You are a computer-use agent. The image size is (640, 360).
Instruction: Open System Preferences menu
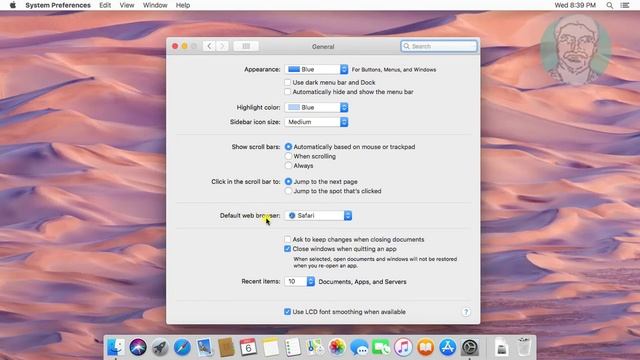point(58,5)
